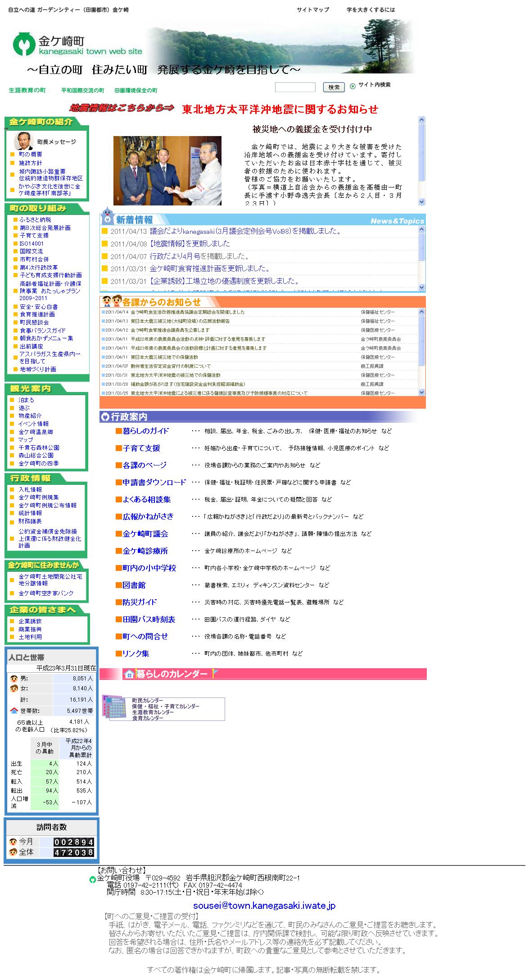Click the children faces icon beside 各課からのお知らせ

[x=112, y=301]
